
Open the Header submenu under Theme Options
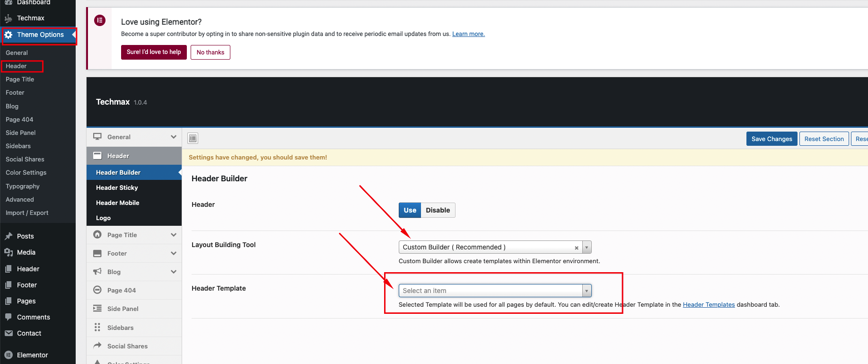[16, 66]
